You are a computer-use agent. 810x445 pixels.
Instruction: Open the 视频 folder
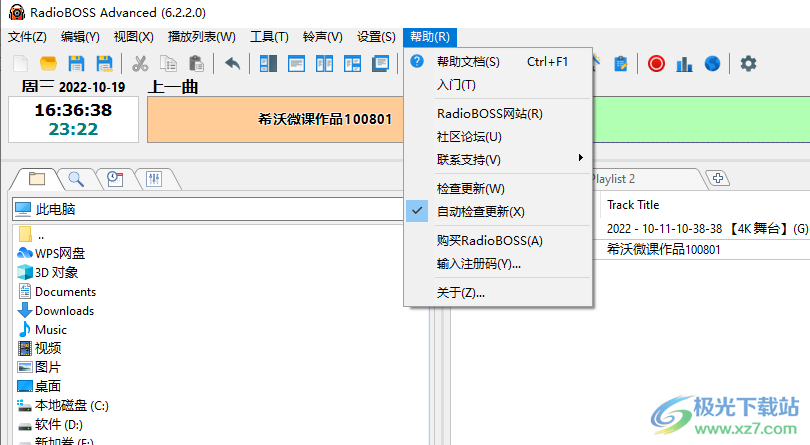click(x=40, y=348)
